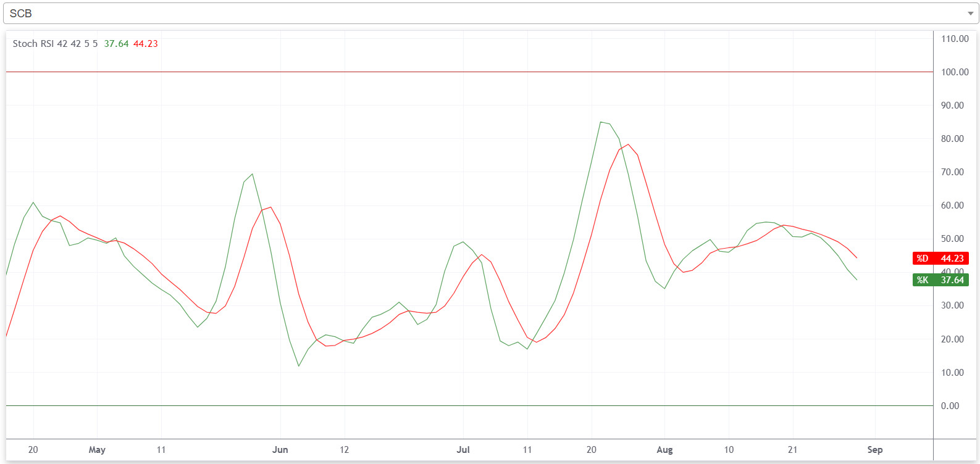Viewport: 980px width, 464px height.
Task: Click the lowest green %K trough in early June
Action: pyautogui.click(x=299, y=366)
